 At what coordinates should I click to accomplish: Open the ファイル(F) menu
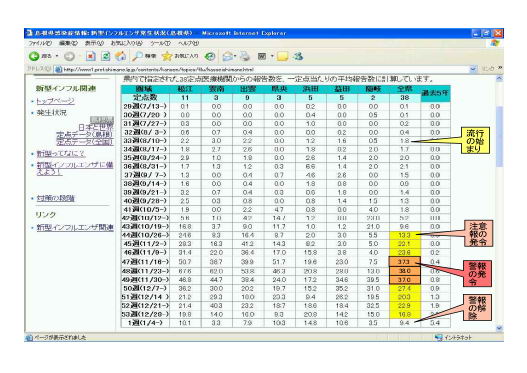[x=40, y=43]
